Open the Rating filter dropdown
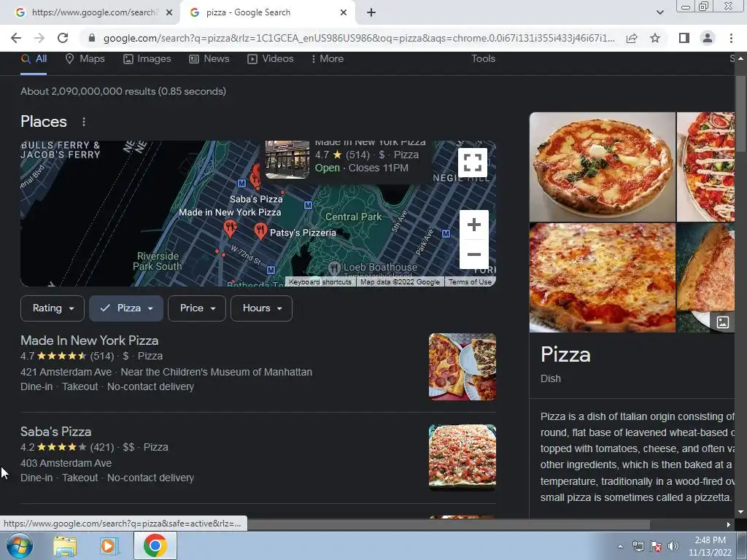The image size is (747, 560). [x=53, y=308]
